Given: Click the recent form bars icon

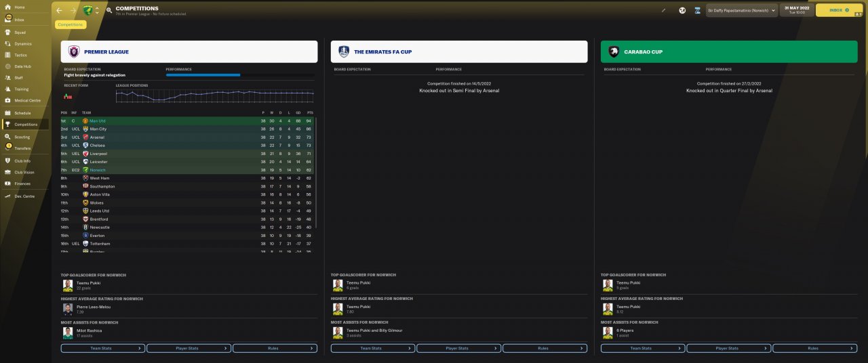Looking at the screenshot, I should pos(68,97).
